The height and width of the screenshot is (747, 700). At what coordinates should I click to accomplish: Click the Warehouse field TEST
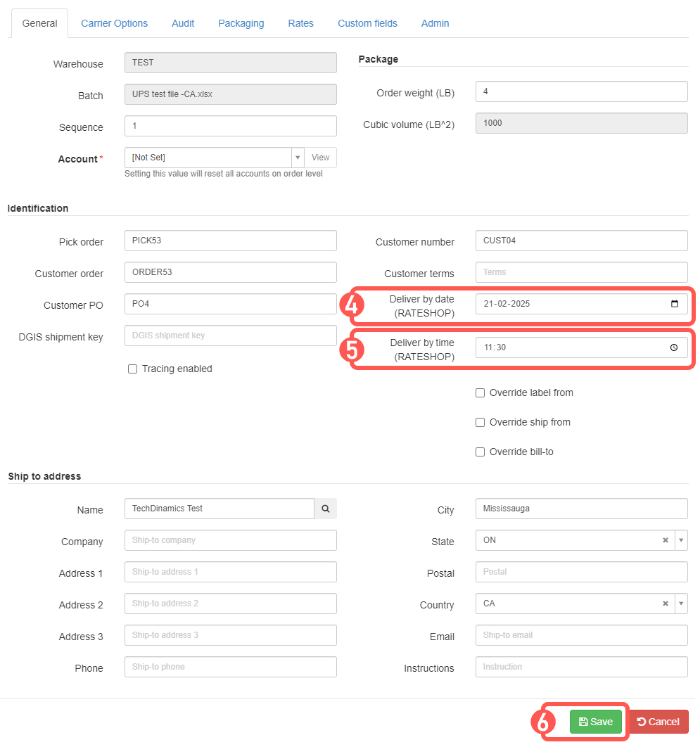click(x=231, y=63)
